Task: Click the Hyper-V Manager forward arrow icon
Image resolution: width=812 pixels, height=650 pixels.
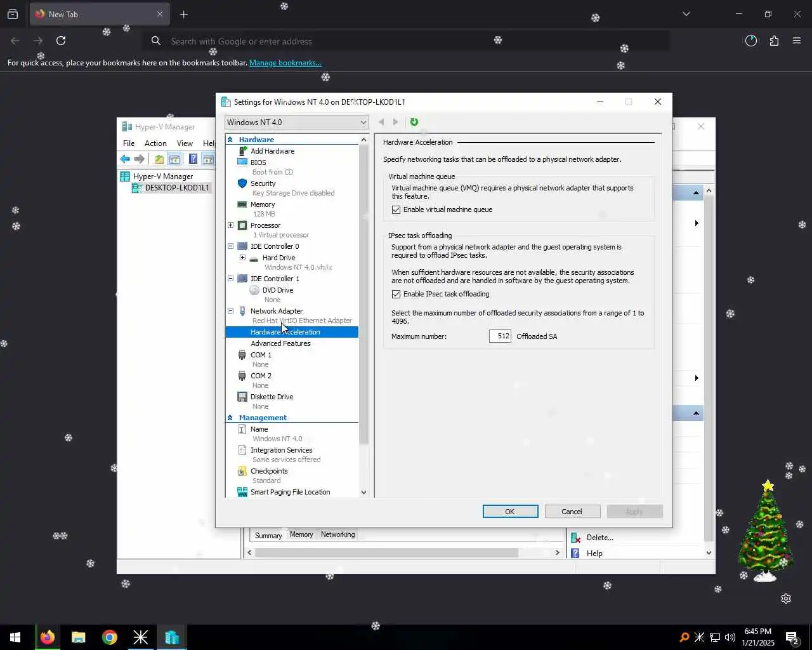Action: point(140,159)
